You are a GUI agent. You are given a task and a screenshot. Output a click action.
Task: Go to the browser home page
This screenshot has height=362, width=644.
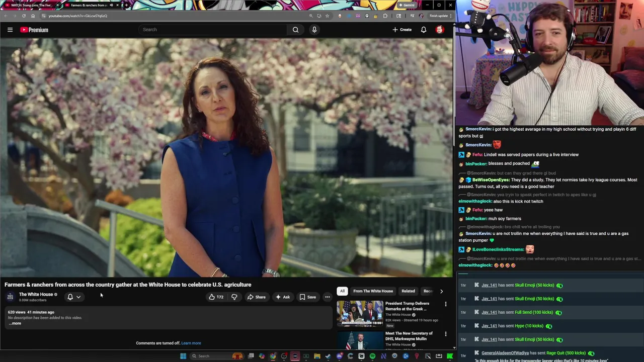(33, 16)
